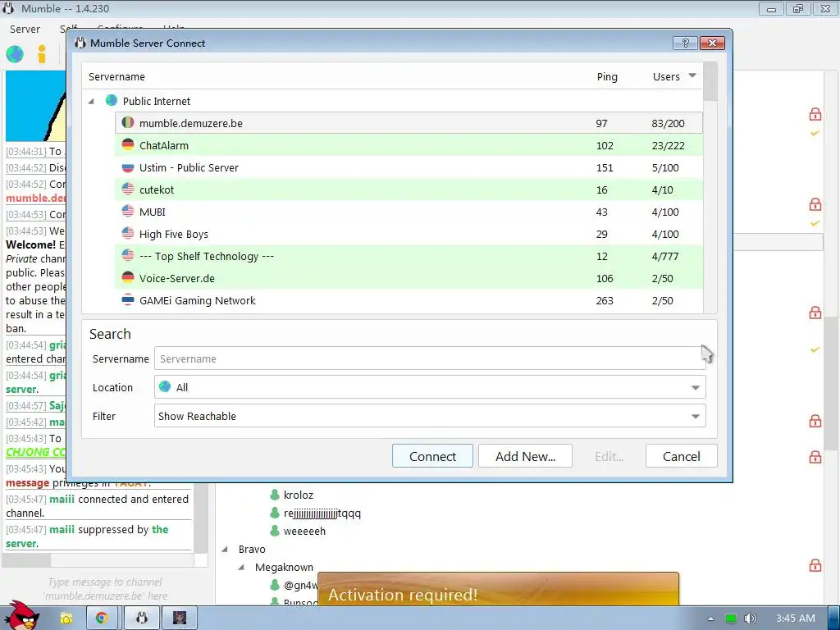
Task: Click the Users column sort arrow
Action: coord(692,75)
